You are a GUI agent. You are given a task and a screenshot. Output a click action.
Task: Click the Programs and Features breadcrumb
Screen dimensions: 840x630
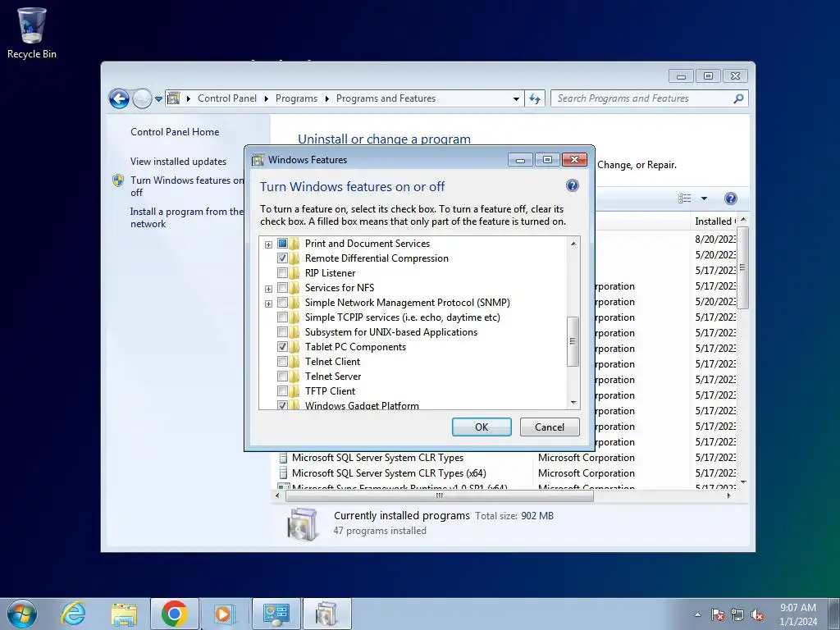point(386,98)
